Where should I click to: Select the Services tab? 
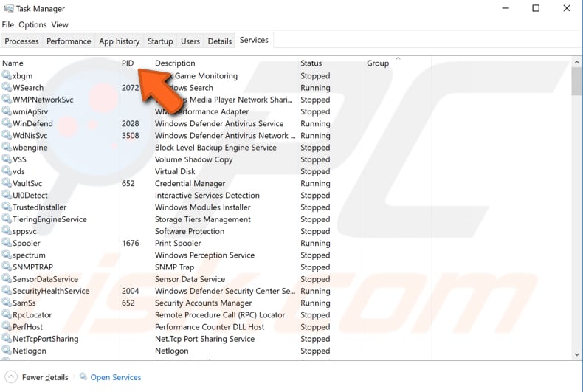254,40
